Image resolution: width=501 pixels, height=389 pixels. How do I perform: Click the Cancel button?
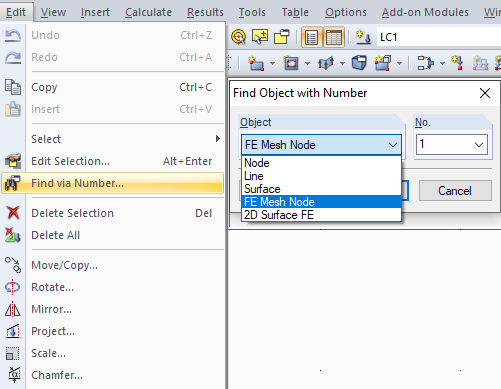coord(455,191)
